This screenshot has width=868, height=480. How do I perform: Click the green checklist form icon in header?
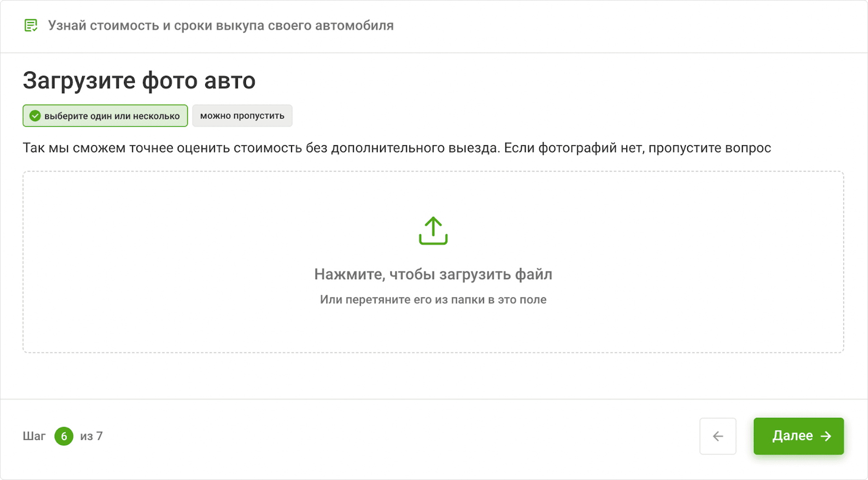coord(31,25)
